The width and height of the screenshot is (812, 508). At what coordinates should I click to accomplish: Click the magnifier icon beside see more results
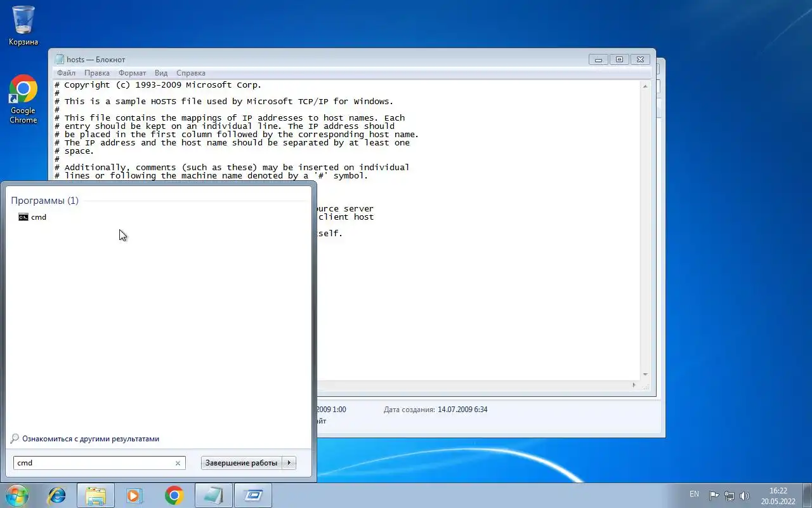tap(15, 439)
